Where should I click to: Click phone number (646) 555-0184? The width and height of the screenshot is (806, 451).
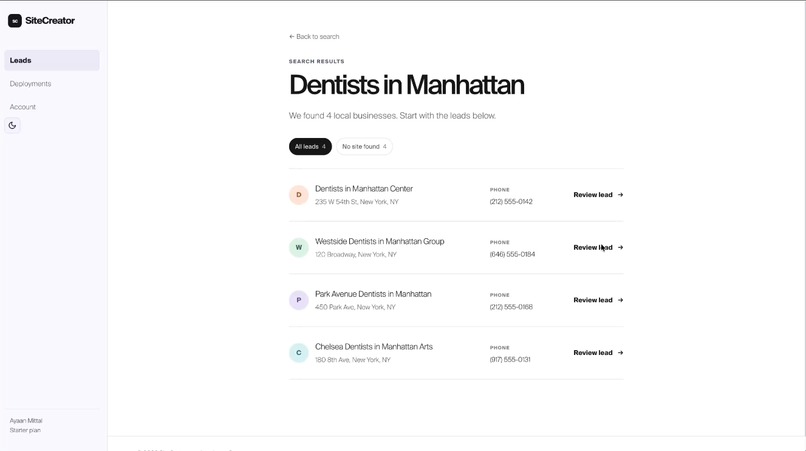(x=512, y=254)
